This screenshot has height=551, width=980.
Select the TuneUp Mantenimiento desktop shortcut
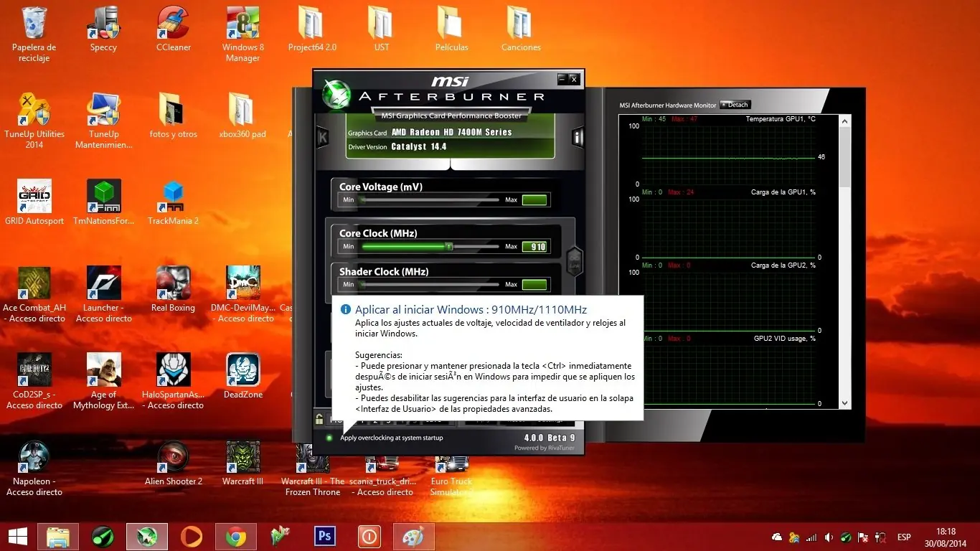104,121
